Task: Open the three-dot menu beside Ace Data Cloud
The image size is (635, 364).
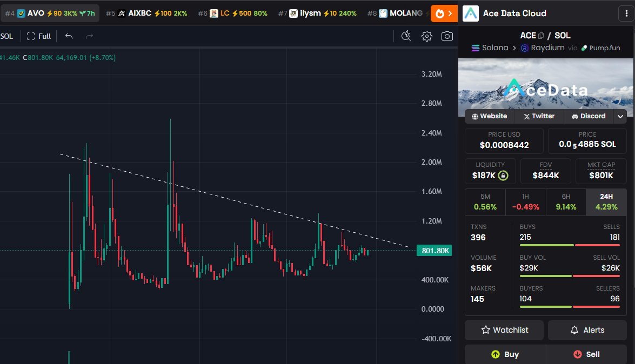Action: pyautogui.click(x=626, y=14)
